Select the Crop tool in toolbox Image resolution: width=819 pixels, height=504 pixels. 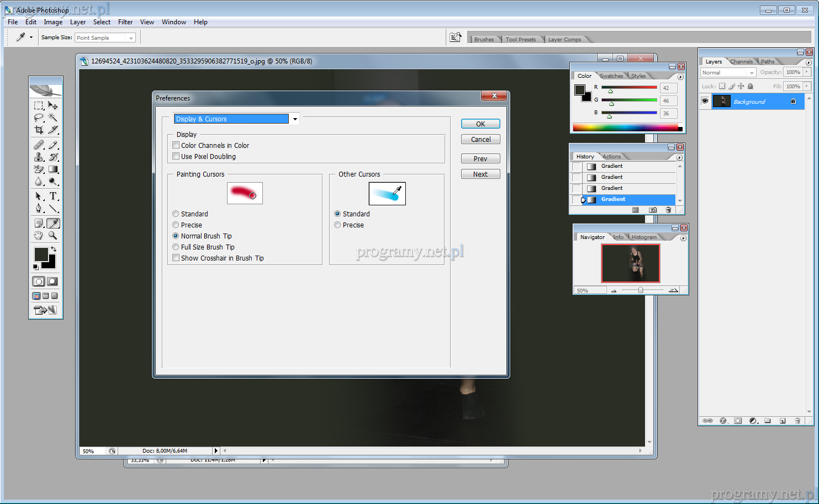[x=39, y=130]
